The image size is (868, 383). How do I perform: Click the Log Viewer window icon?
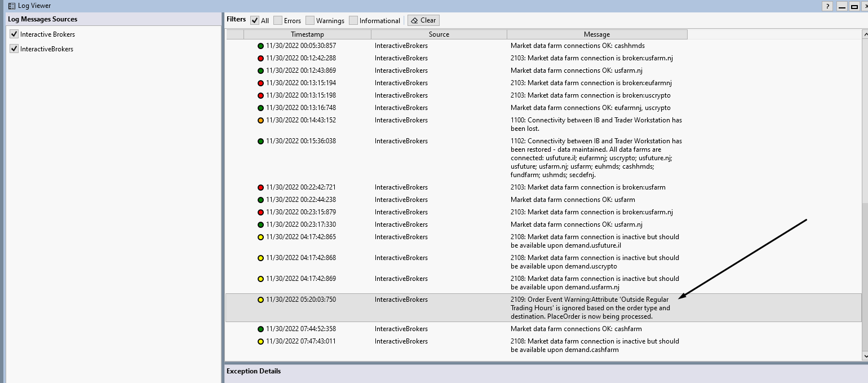pos(11,6)
